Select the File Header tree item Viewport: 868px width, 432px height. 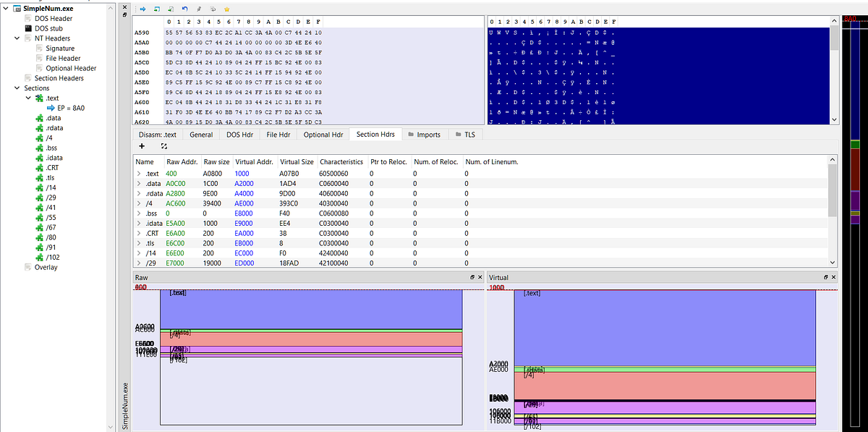[63, 59]
